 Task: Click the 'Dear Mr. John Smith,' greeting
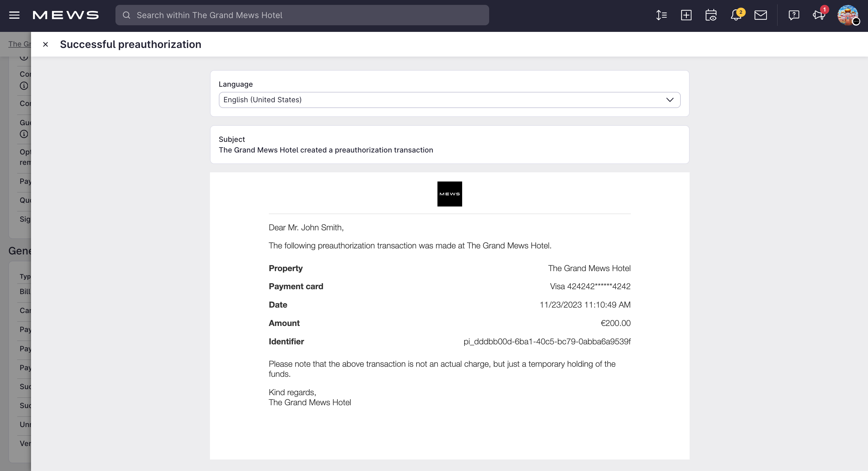pos(306,228)
